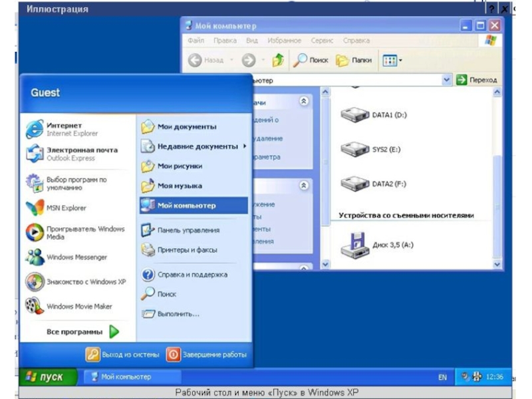
Task: Select Панель управления in Start menu
Action: pos(188,230)
